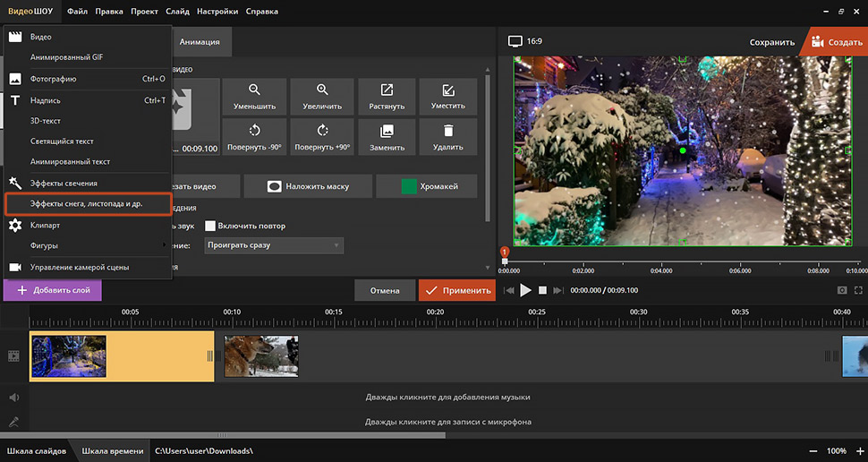Open the 16:9 aspect ratio selector
868x462 pixels.
(x=524, y=41)
